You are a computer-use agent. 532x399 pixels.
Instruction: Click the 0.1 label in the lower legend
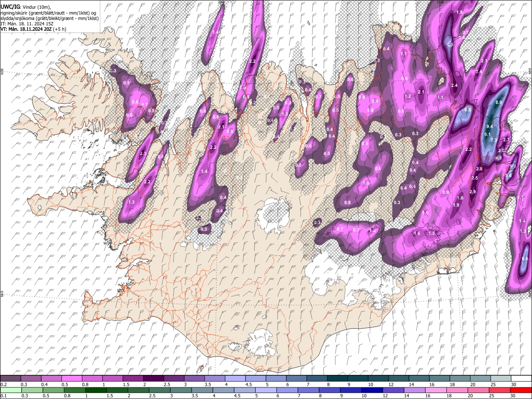[x=3, y=396]
